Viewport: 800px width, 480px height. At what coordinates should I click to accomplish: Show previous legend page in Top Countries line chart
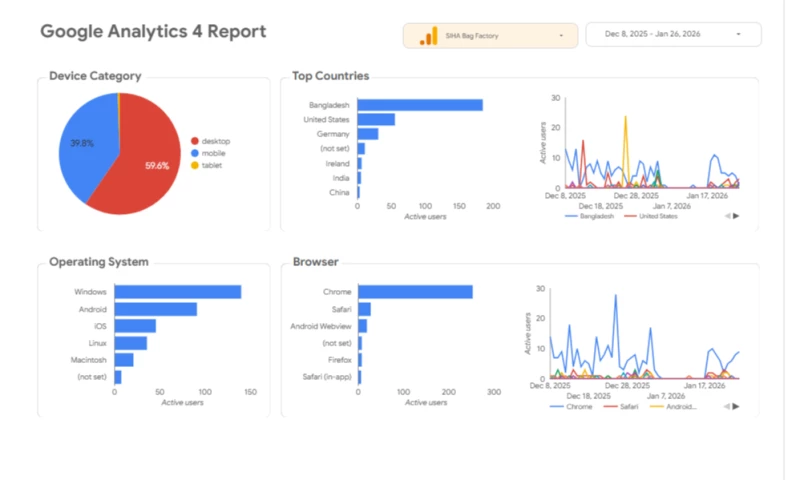tap(727, 215)
